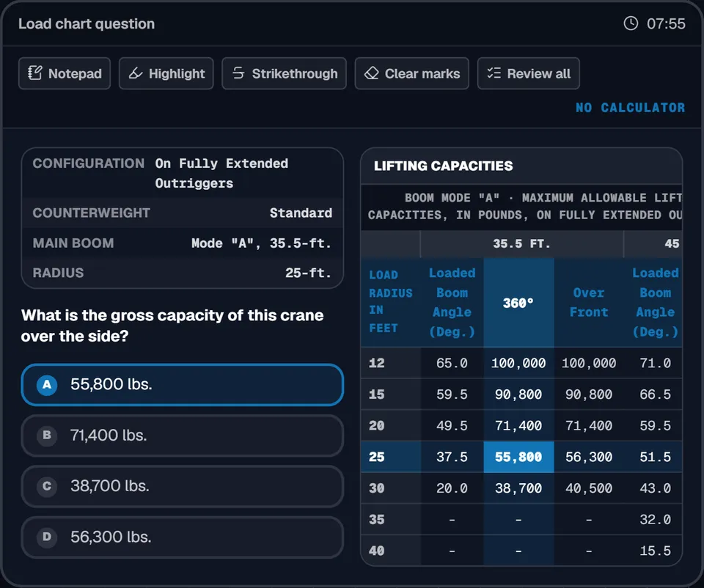Click the 71,400 cell in 360° column
The height and width of the screenshot is (588, 704).
click(x=518, y=425)
